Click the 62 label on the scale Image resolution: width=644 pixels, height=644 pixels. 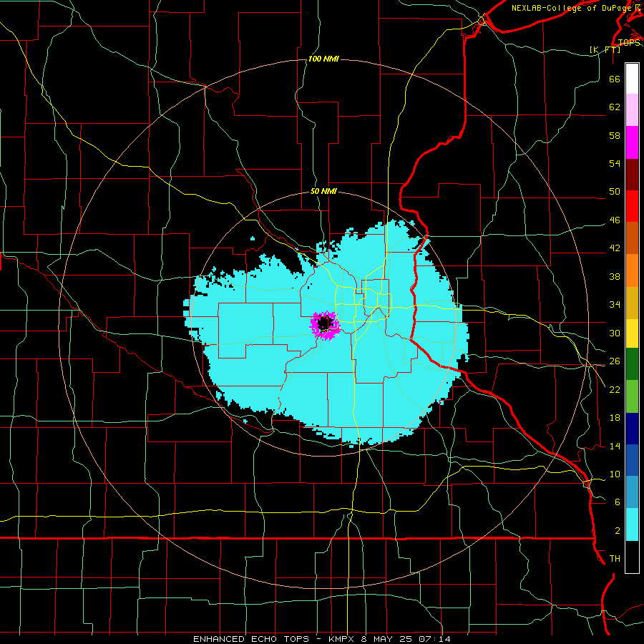pyautogui.click(x=615, y=107)
